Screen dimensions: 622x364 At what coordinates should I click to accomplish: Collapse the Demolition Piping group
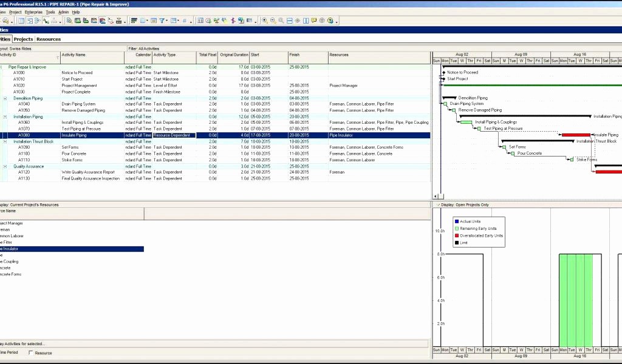click(x=5, y=98)
